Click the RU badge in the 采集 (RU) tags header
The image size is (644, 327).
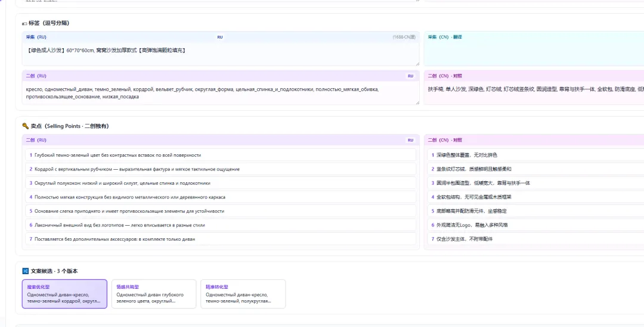(219, 37)
